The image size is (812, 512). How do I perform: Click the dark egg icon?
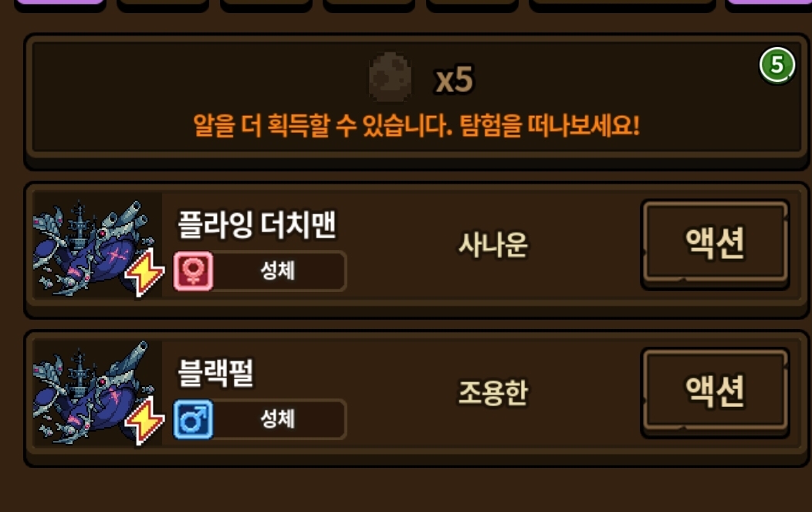[x=390, y=76]
